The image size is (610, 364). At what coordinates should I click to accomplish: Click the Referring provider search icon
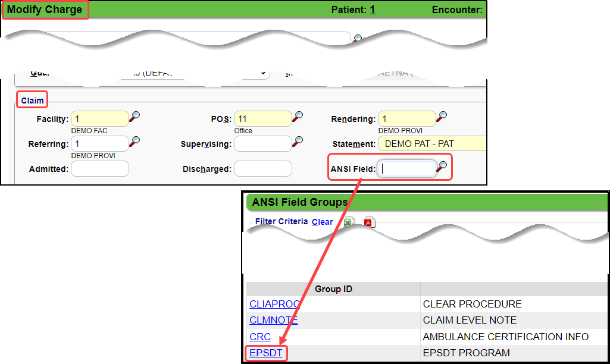[135, 141]
